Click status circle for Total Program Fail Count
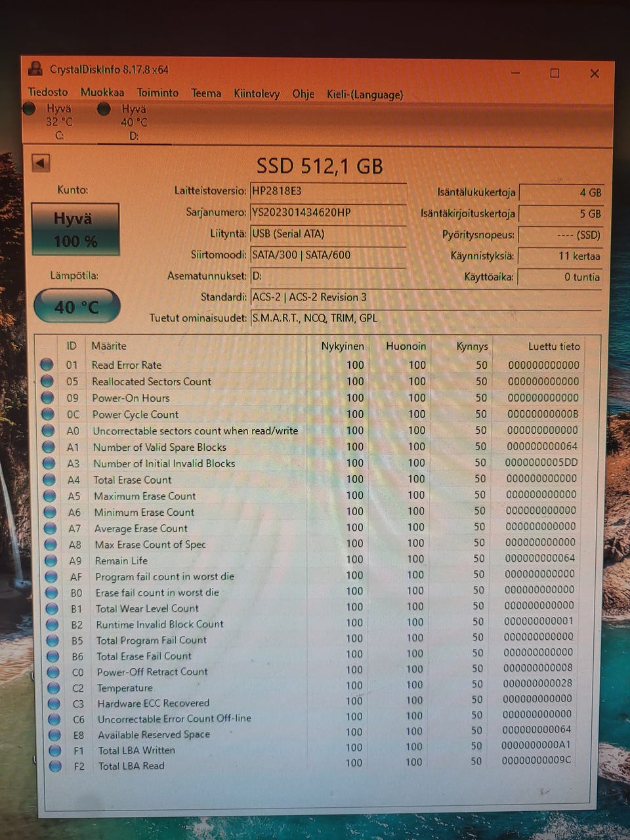The image size is (630, 840). click(52, 640)
